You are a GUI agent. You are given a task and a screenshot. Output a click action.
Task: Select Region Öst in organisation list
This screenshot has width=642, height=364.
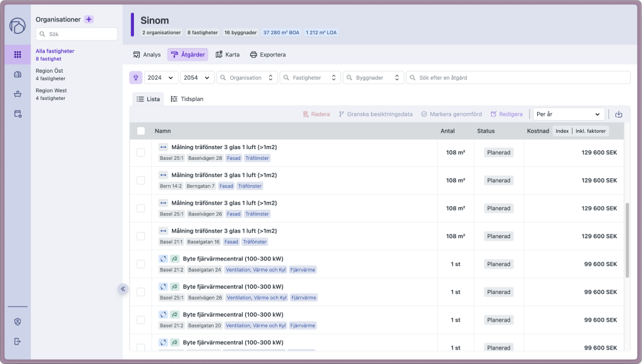coord(51,74)
